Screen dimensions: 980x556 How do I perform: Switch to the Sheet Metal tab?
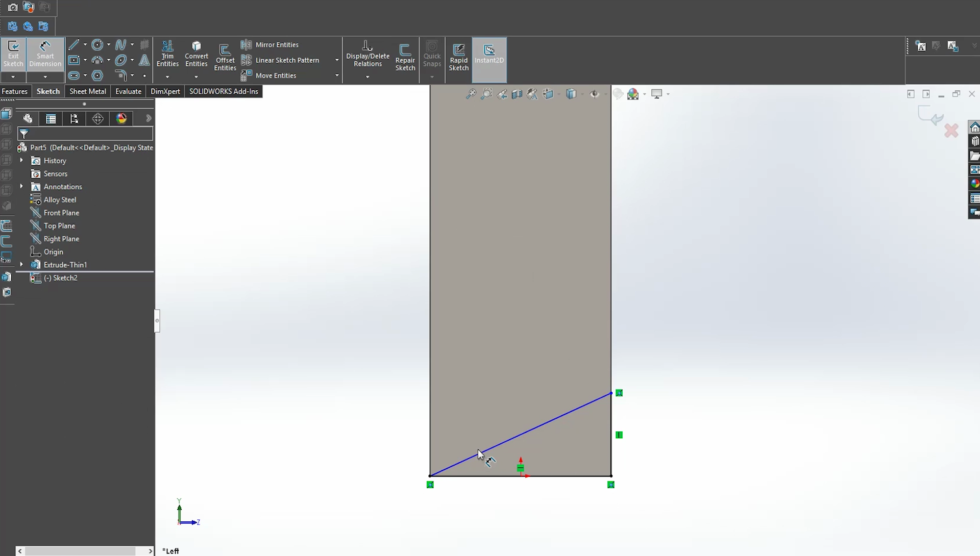pos(88,91)
